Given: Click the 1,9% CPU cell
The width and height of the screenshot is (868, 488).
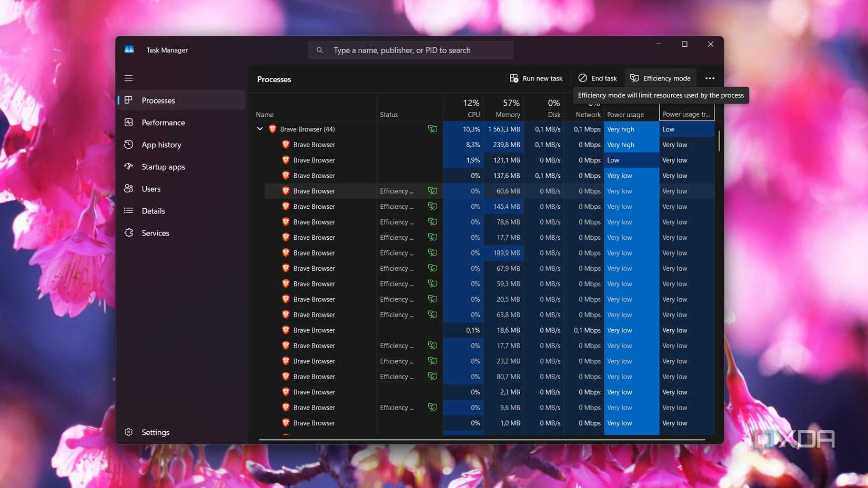Looking at the screenshot, I should (463, 160).
